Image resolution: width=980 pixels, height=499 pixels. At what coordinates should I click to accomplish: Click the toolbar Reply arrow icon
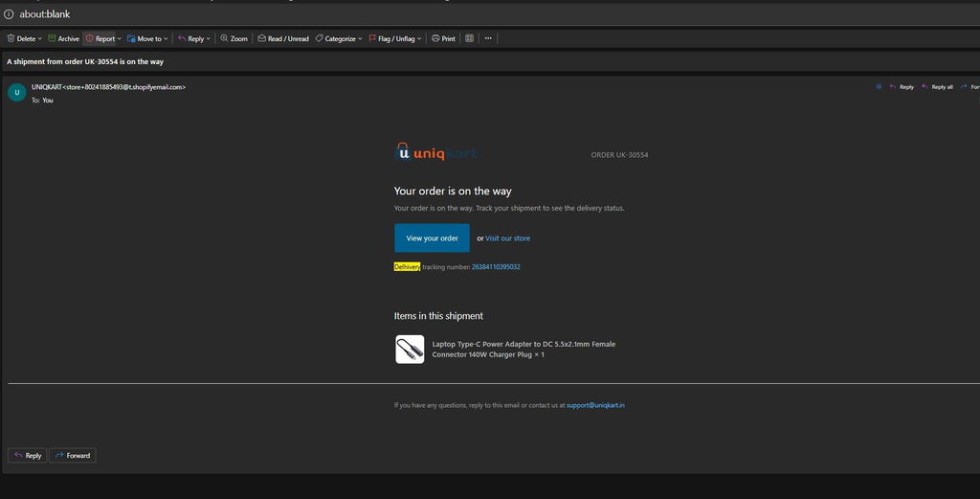[x=182, y=38]
